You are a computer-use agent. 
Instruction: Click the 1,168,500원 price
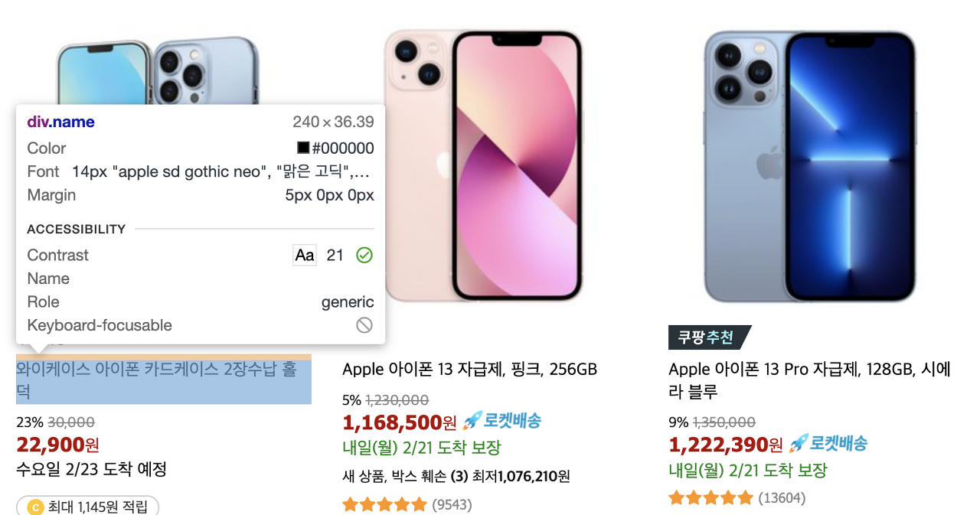pyautogui.click(x=399, y=422)
